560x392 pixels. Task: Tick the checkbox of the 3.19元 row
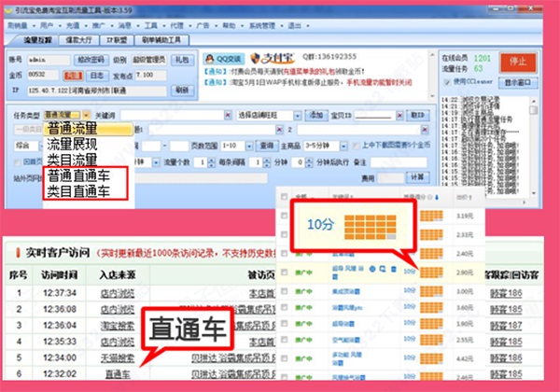[285, 216]
